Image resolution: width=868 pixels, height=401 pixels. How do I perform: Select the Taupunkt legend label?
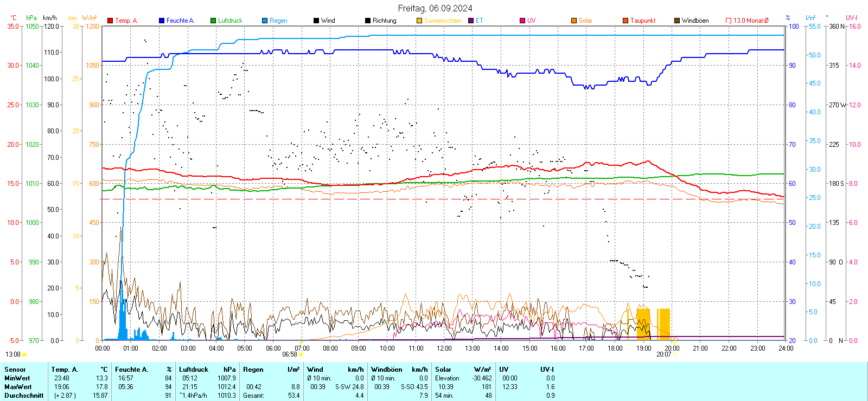[643, 21]
